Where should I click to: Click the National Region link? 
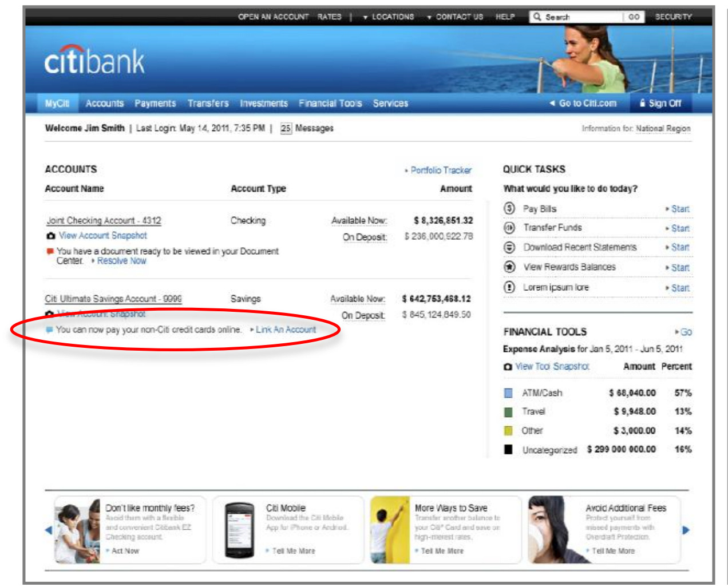click(663, 128)
